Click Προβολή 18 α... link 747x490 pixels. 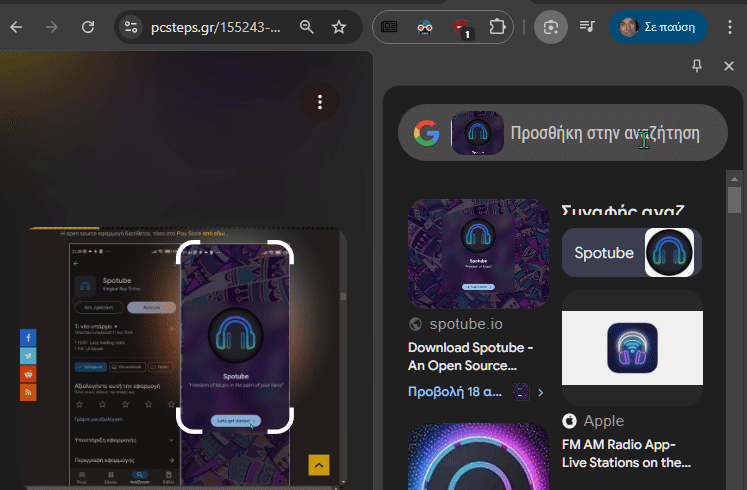[454, 392]
